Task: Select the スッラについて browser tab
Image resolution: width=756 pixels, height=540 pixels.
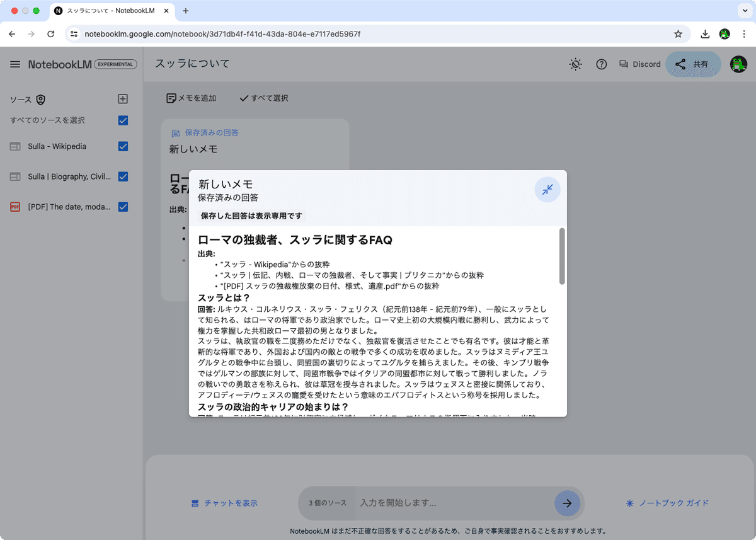Action: [x=112, y=11]
